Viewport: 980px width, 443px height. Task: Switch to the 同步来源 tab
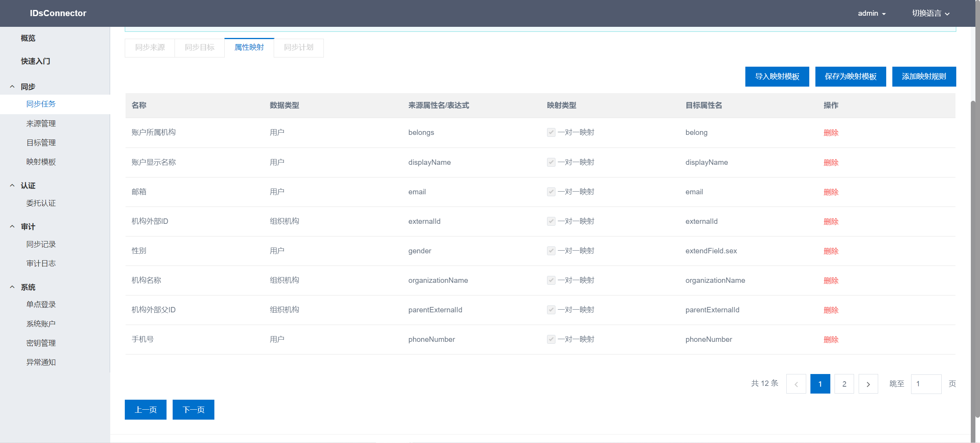[150, 48]
